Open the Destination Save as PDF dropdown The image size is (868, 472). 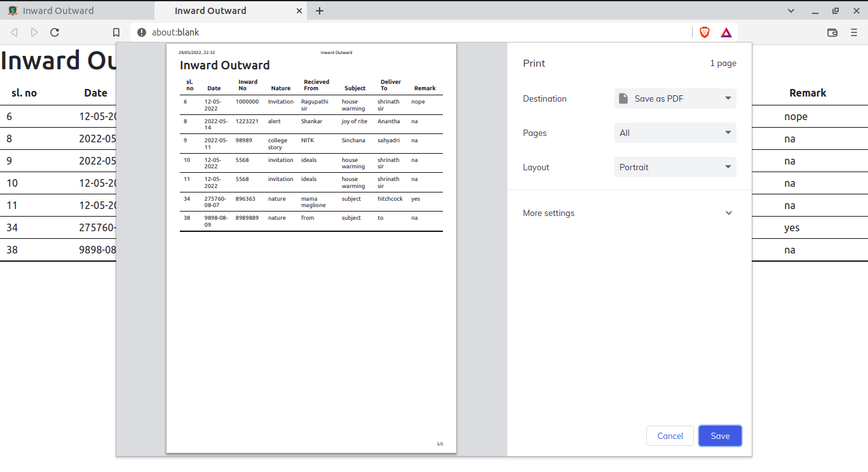[x=675, y=98]
